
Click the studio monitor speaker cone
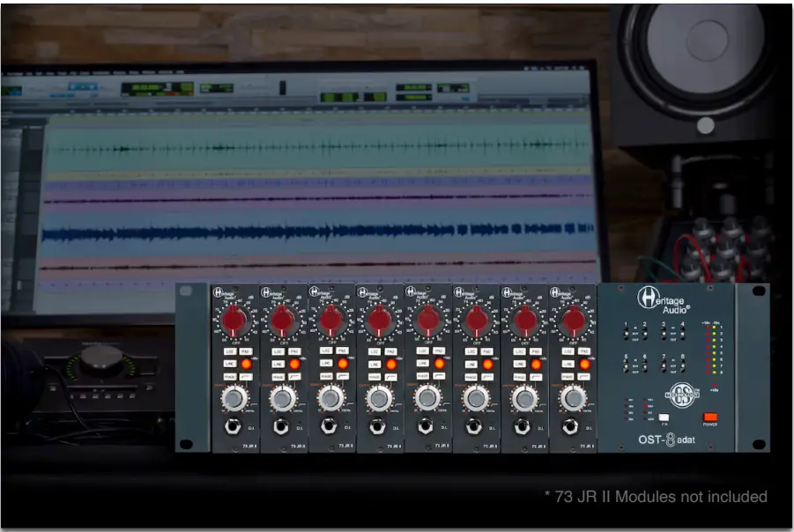[x=705, y=47]
